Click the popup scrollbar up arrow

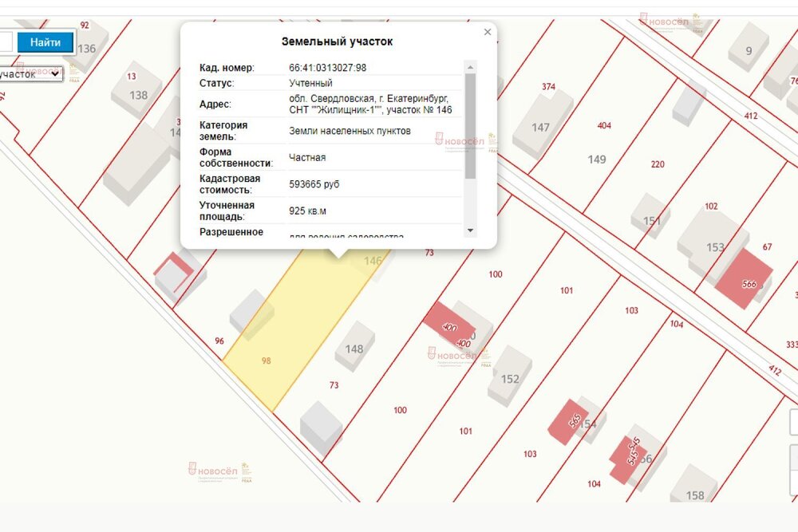coord(470,67)
